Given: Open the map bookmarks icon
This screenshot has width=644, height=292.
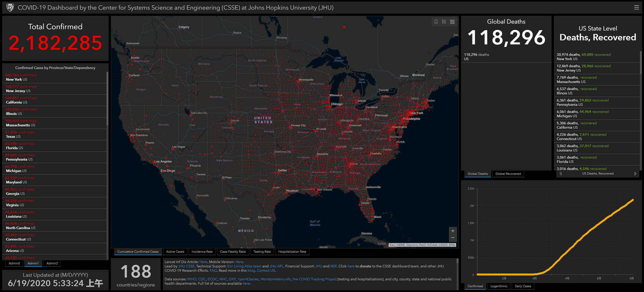Looking at the screenshot, I should coord(436,22).
